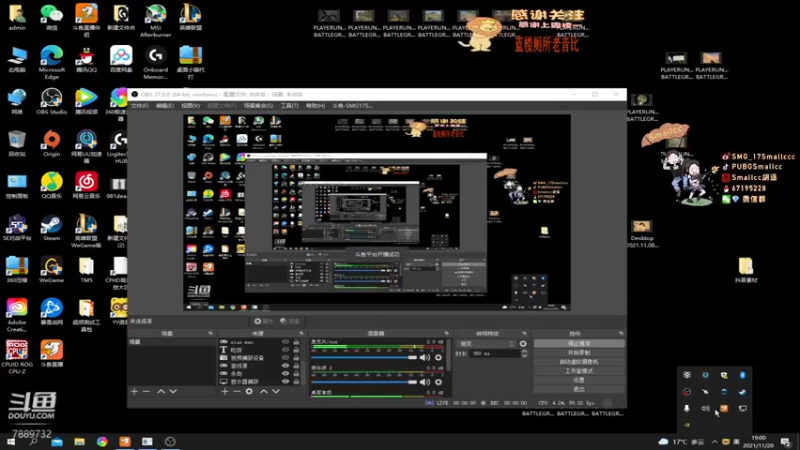This screenshot has width=800, height=450.
Task: Toggle lock on xiao mao source
Action: coord(296,342)
